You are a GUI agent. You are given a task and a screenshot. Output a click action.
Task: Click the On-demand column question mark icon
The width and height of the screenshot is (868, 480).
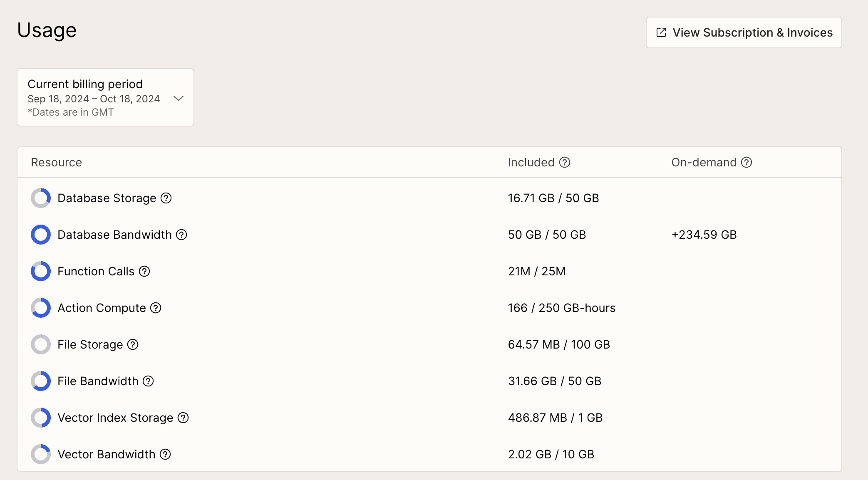tap(746, 162)
